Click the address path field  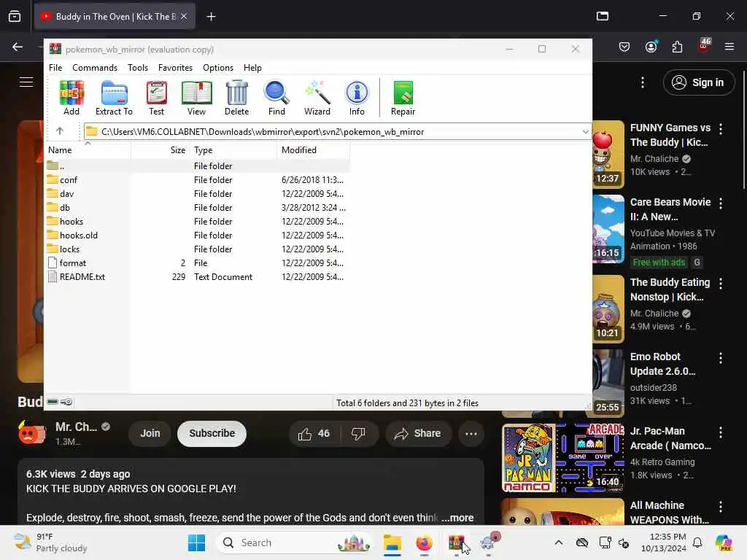[332, 131]
